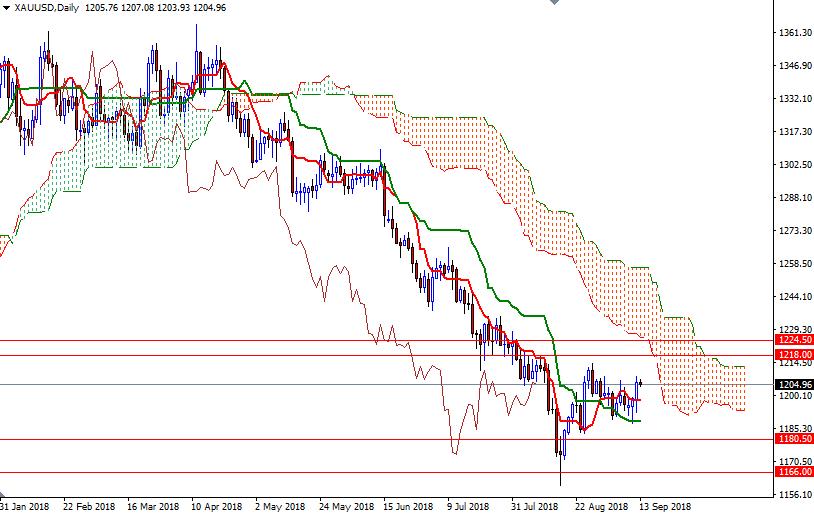814x514 pixels.
Task: Select the XAUUSD,Daily chart title text
Action: 47,7
